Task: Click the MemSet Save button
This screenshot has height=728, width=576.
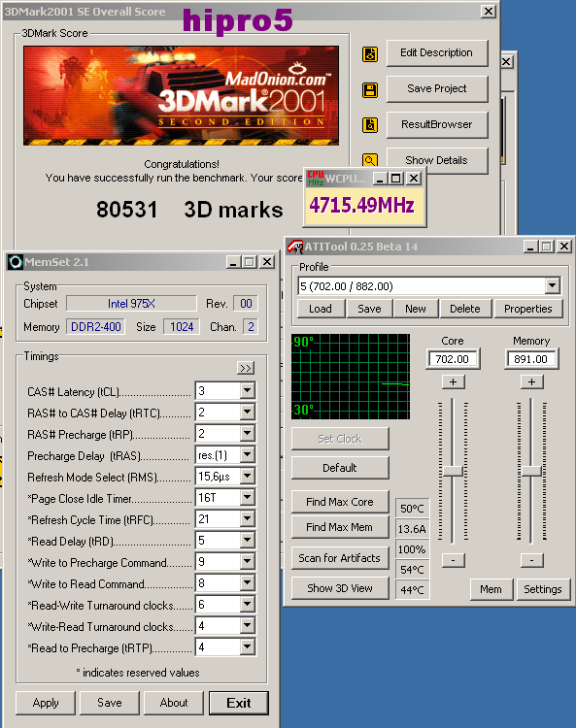Action: 110,703
